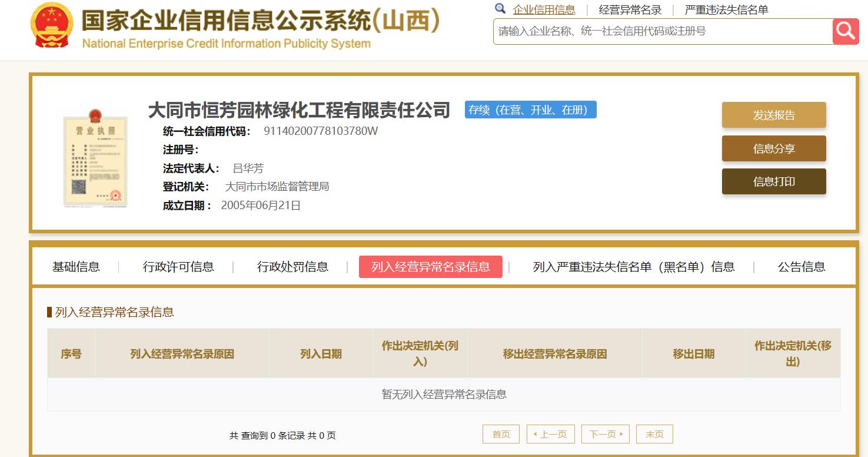Click the registration authority 大同市市场监督管理局
Screen dimensions: 868x457
click(277, 187)
